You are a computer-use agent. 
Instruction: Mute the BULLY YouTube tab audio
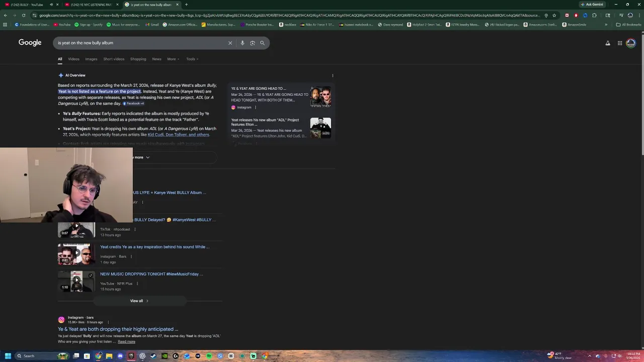(51, 5)
